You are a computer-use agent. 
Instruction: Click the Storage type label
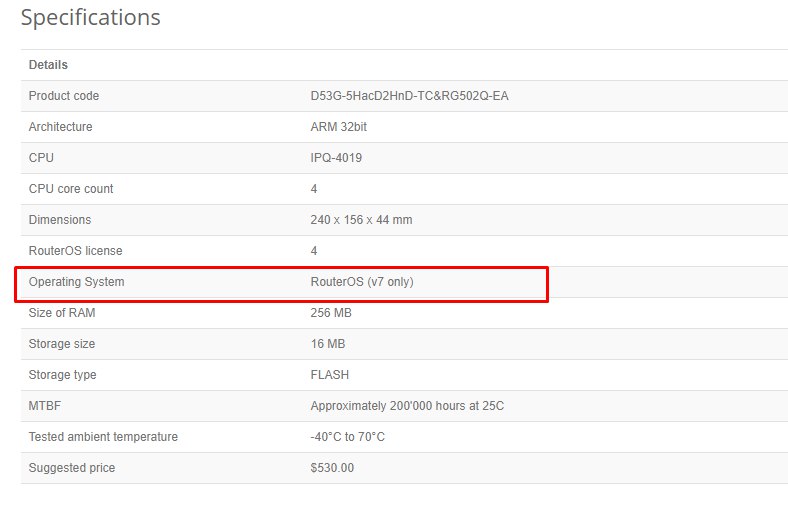(x=62, y=375)
